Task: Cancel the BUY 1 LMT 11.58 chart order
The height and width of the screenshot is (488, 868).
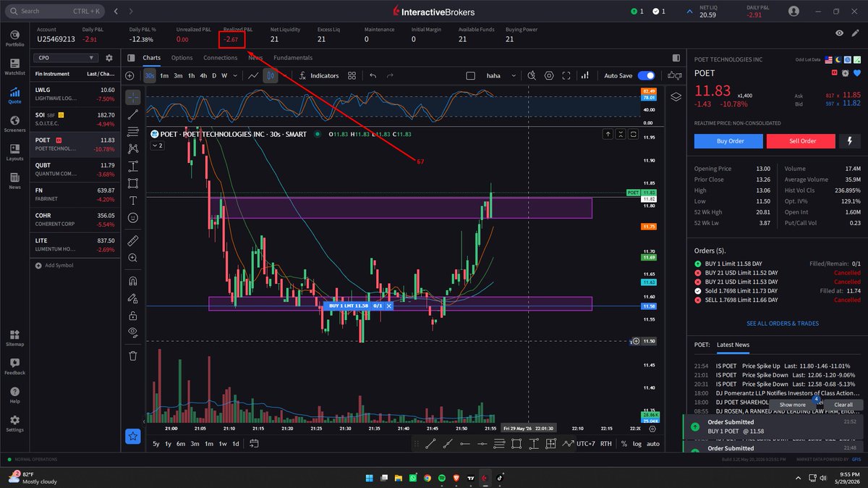Action: tap(388, 306)
